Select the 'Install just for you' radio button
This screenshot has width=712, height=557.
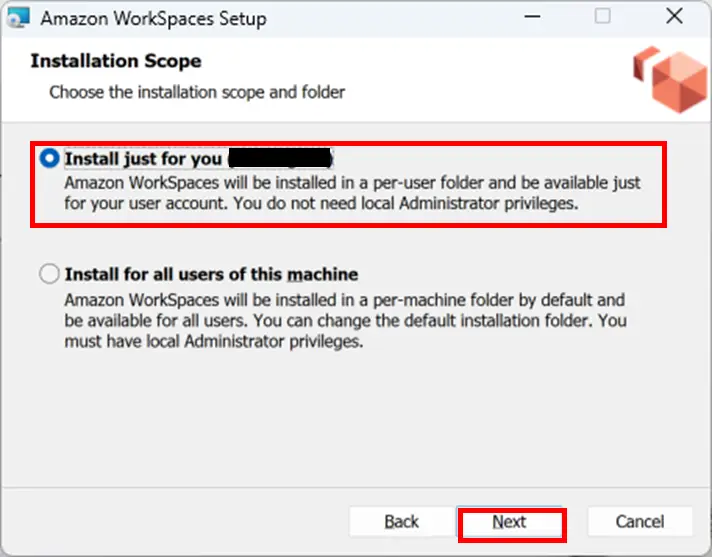pyautogui.click(x=49, y=158)
